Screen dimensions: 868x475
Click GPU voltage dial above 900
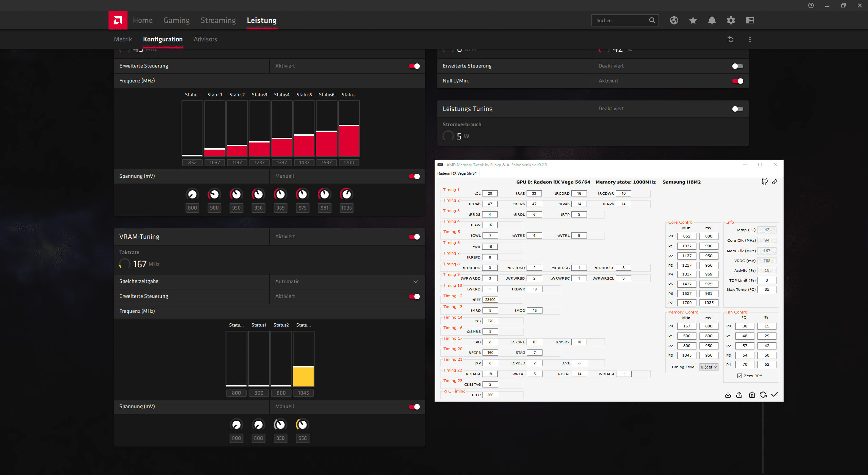(x=214, y=194)
